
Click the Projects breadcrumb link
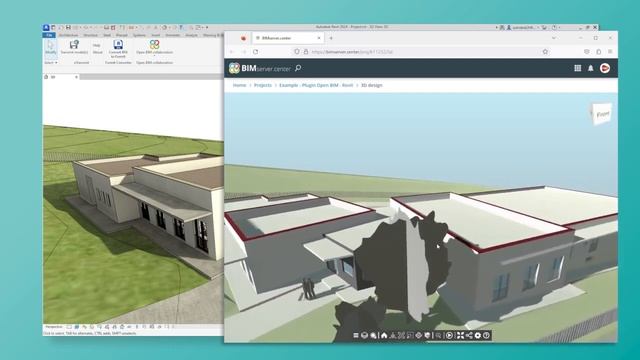263,85
